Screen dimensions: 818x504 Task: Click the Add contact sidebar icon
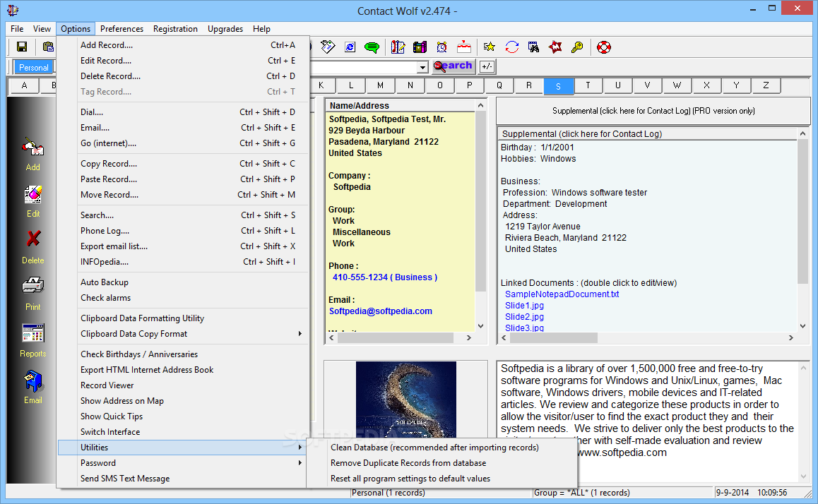click(33, 148)
